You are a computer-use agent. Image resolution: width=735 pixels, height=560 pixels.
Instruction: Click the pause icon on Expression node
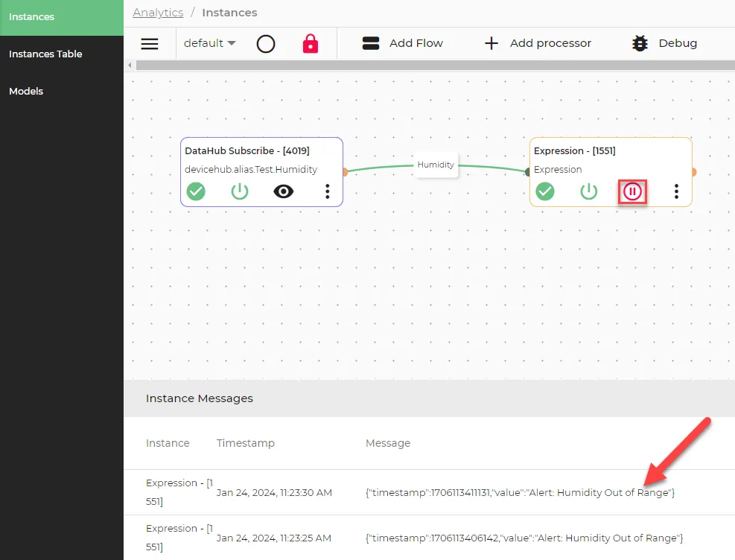click(632, 191)
